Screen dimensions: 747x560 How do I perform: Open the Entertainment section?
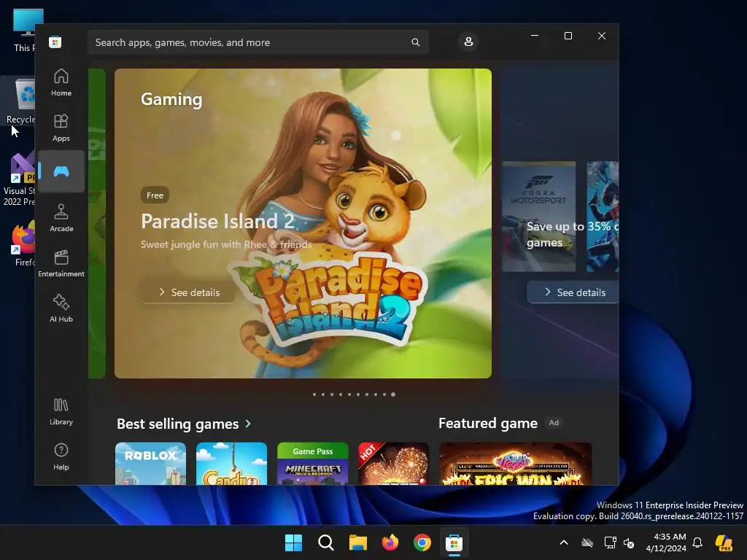(x=61, y=263)
